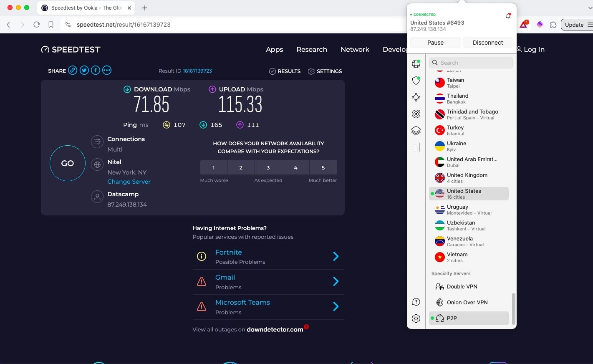
Task: Click the Change Server link
Action: coord(129,182)
